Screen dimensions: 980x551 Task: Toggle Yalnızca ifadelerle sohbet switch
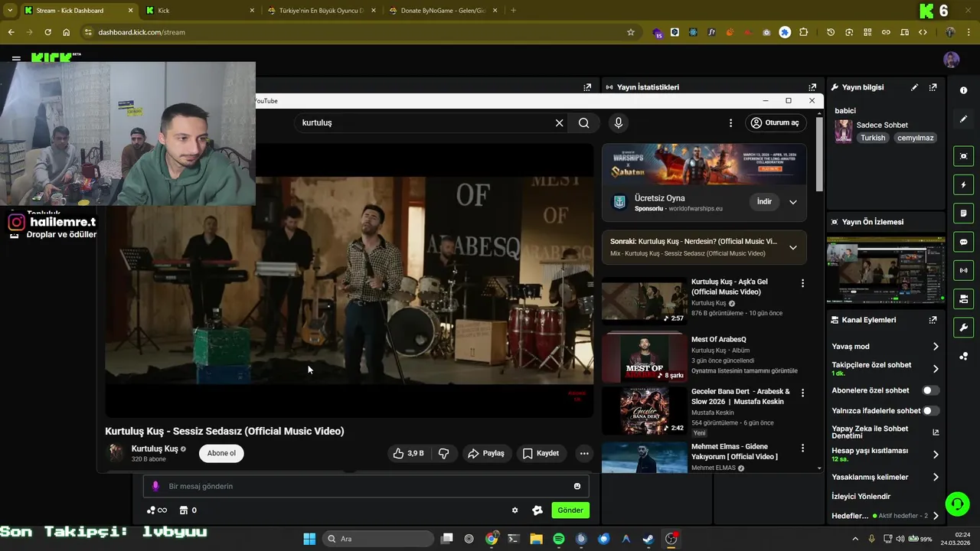[930, 411]
